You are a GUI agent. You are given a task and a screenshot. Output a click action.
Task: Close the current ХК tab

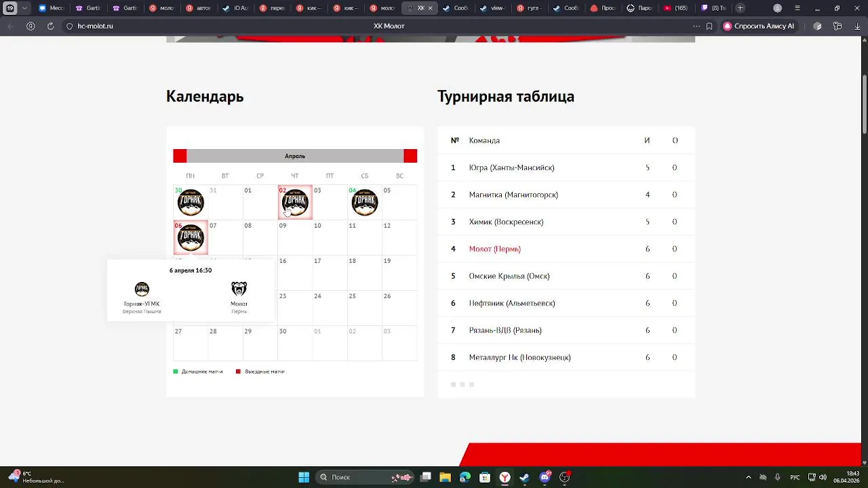(430, 8)
